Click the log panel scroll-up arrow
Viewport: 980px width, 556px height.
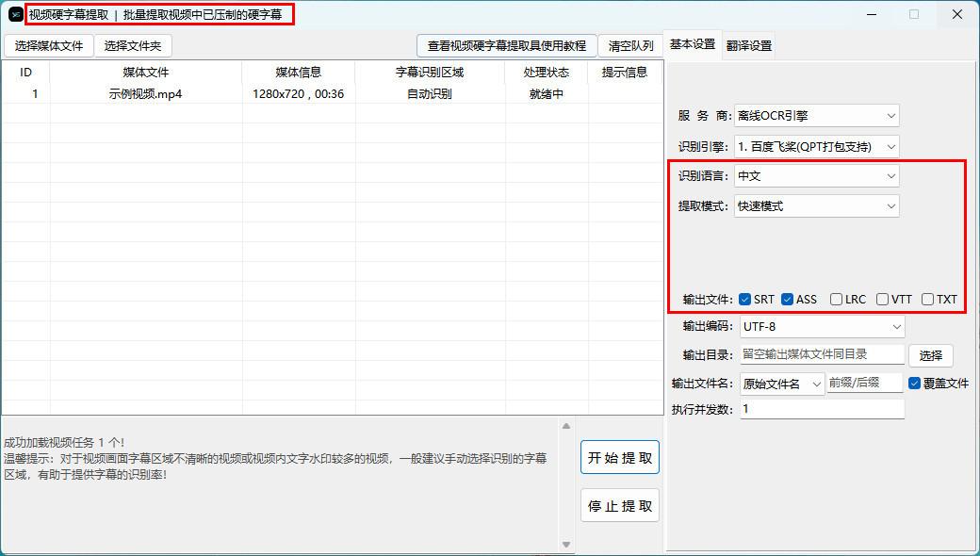click(566, 426)
